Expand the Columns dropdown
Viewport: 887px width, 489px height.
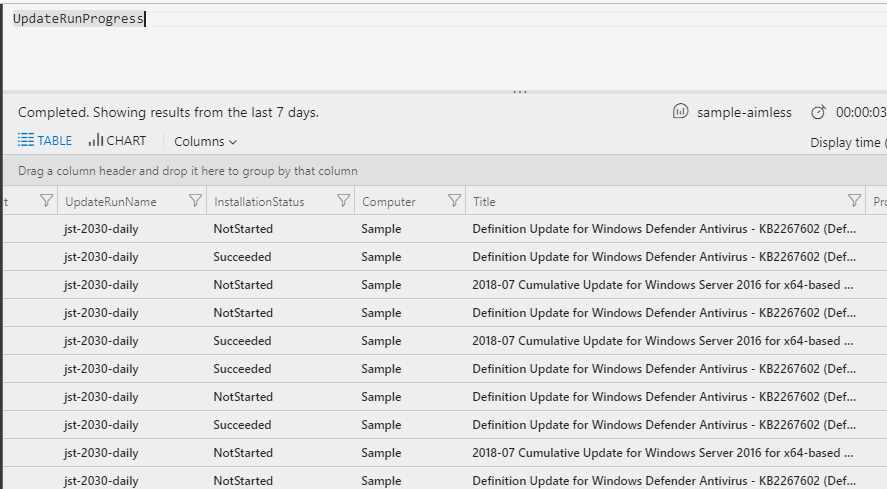205,141
